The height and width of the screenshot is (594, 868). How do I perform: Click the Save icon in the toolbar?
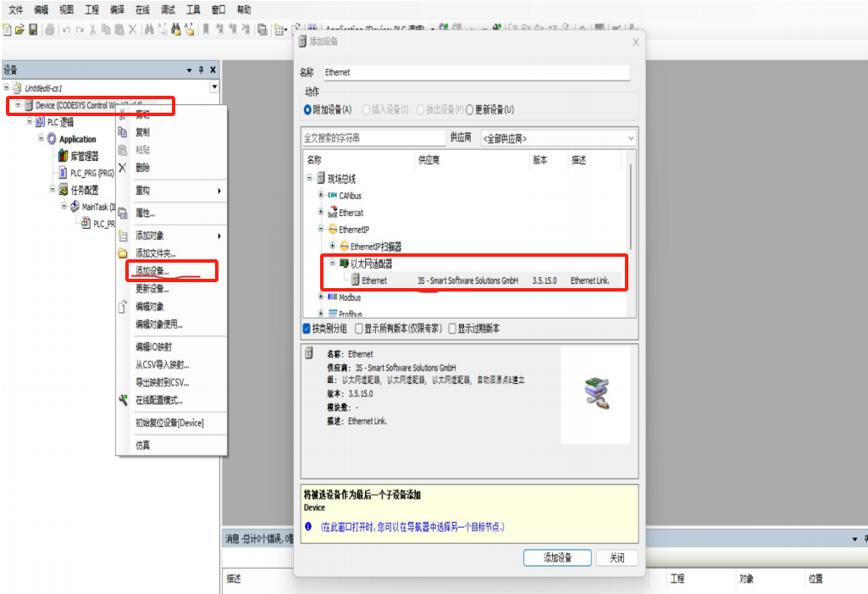tap(33, 30)
